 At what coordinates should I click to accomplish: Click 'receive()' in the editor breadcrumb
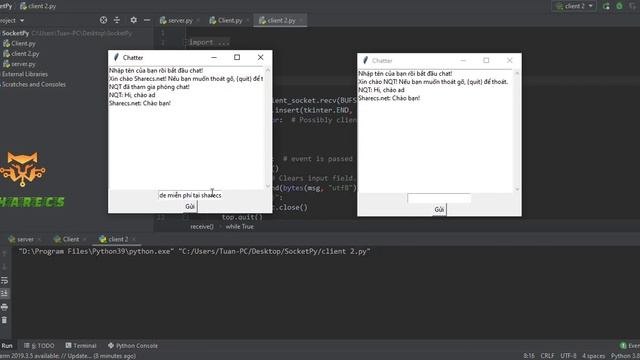(x=202, y=227)
